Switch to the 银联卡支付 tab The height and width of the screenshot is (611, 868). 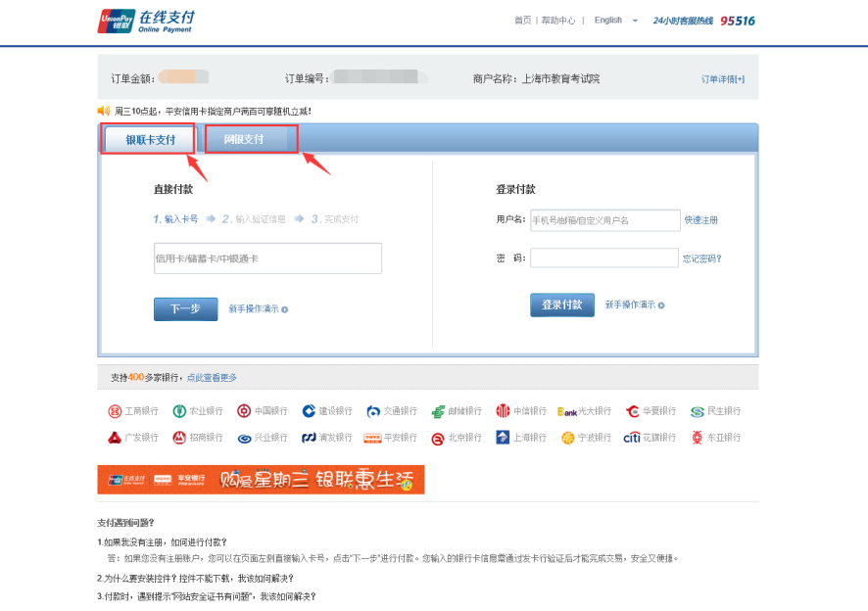[150, 140]
